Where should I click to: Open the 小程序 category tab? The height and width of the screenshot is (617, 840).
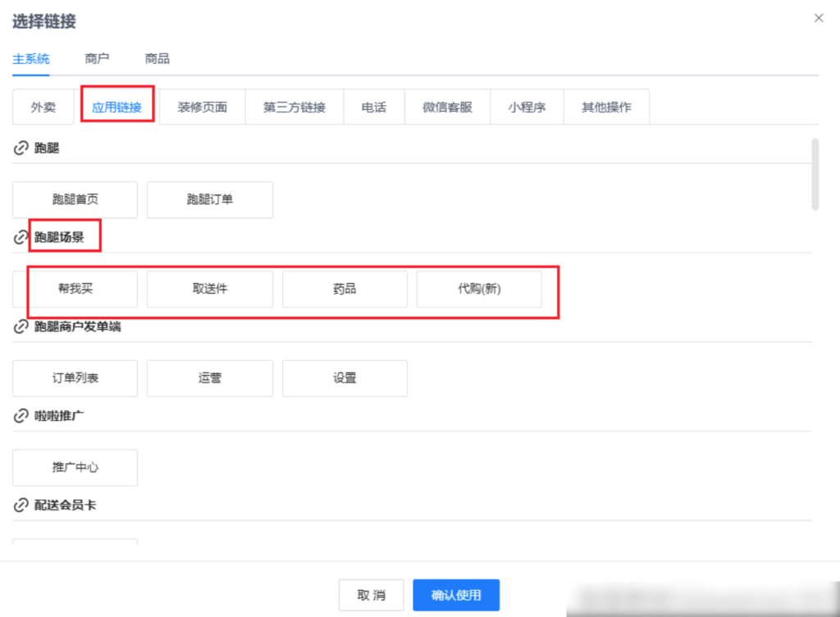[527, 106]
